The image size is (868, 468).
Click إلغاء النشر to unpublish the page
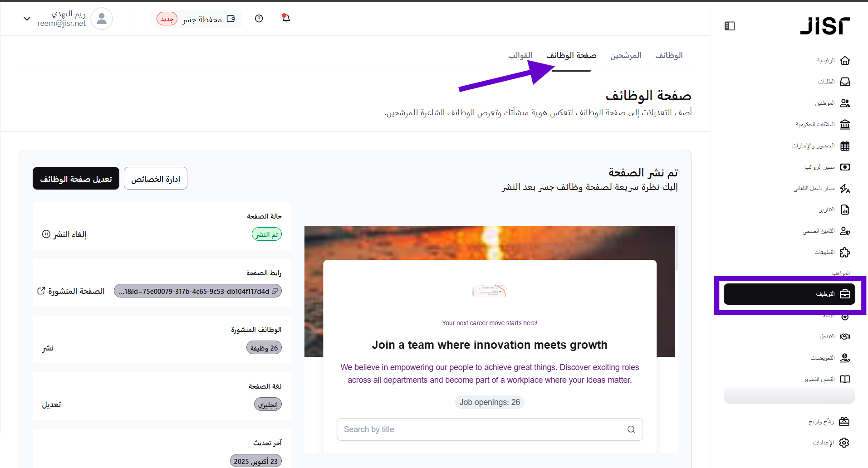[64, 234]
